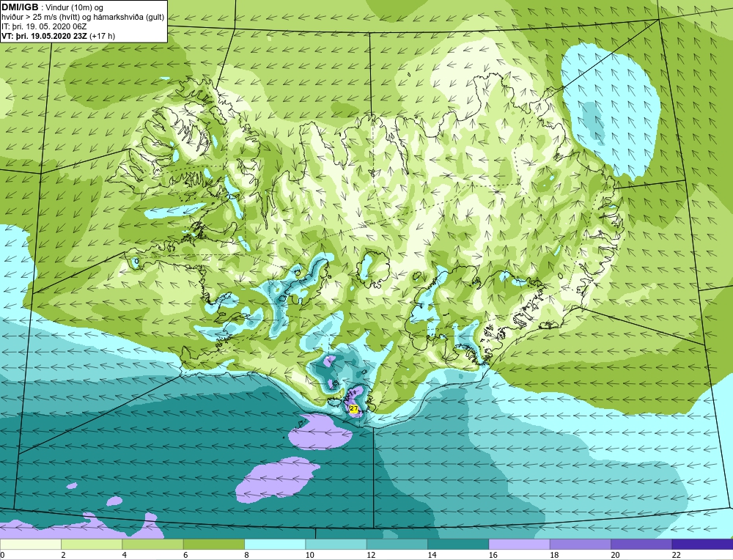Screen dimensions: 733x560
Task: Select the darkest swatch above 22 m/s
Action: [702, 544]
